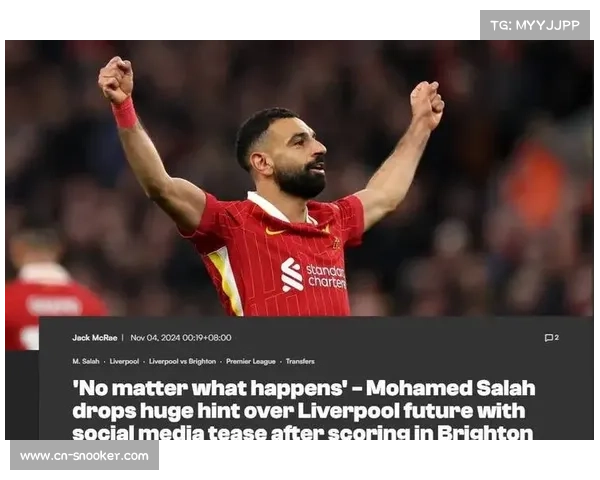Select the Liverpool tag link
The height and width of the screenshot is (480, 600).
124,361
